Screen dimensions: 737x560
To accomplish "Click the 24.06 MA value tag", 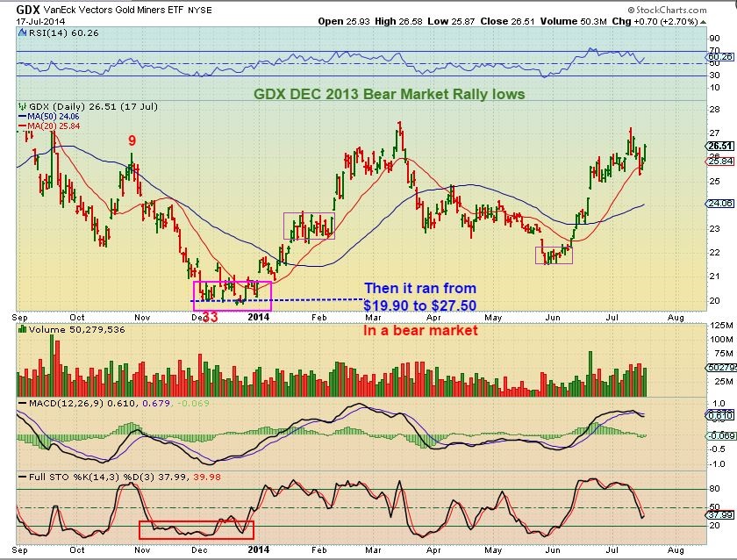I will [720, 203].
